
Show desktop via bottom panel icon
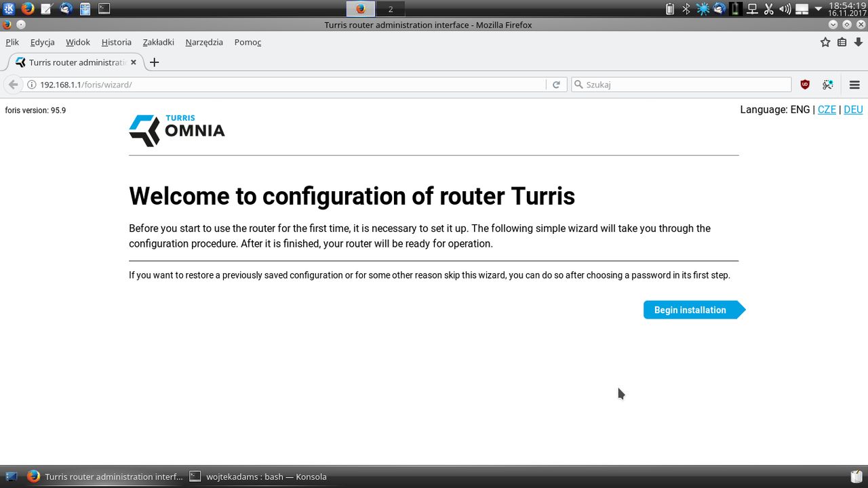tap(12, 476)
